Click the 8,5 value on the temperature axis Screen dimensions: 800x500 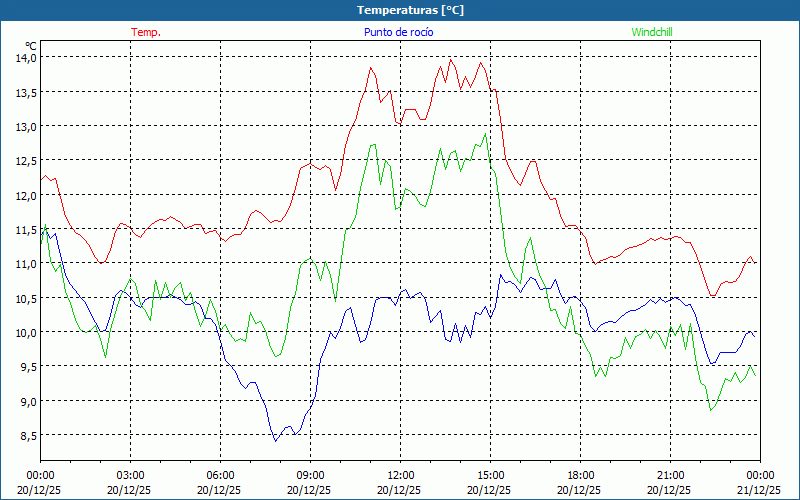tap(27, 435)
